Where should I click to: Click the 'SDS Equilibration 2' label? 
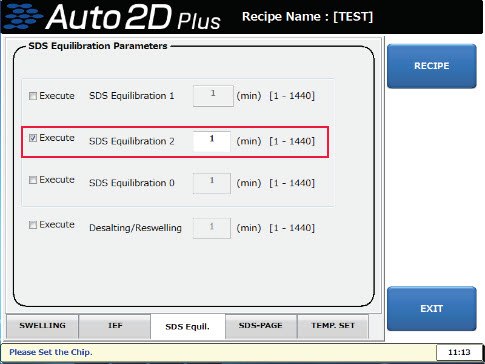[132, 141]
